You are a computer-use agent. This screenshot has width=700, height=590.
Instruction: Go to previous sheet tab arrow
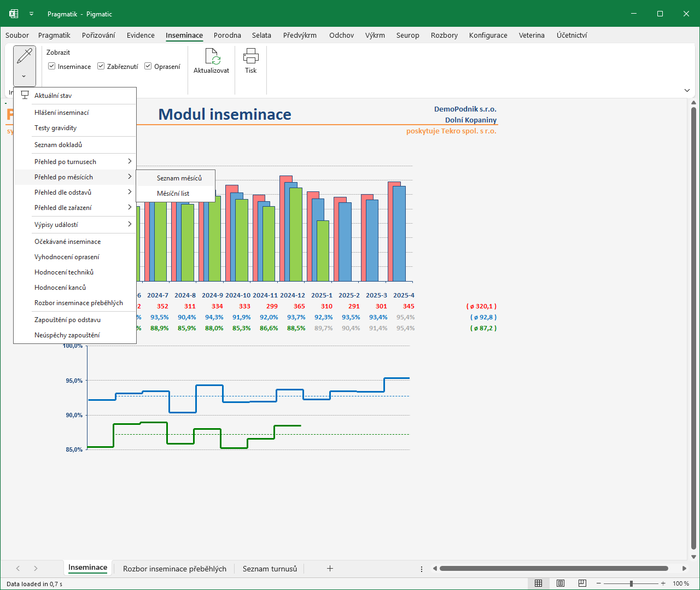pyautogui.click(x=18, y=569)
